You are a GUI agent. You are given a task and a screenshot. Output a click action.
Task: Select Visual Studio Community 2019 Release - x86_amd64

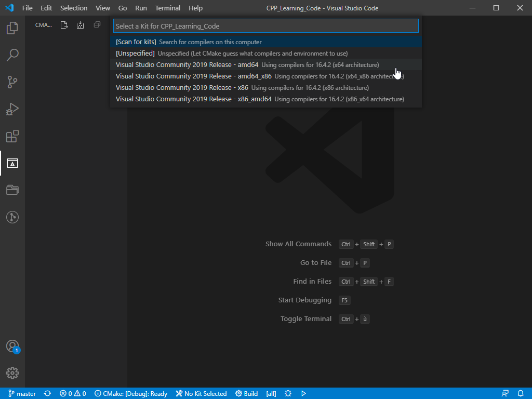tap(266, 99)
